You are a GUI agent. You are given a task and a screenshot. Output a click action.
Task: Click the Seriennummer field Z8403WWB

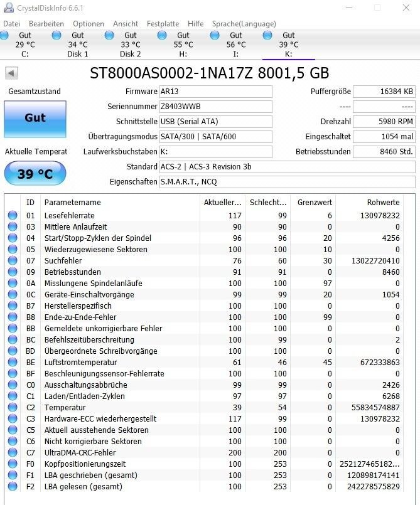tap(215, 107)
